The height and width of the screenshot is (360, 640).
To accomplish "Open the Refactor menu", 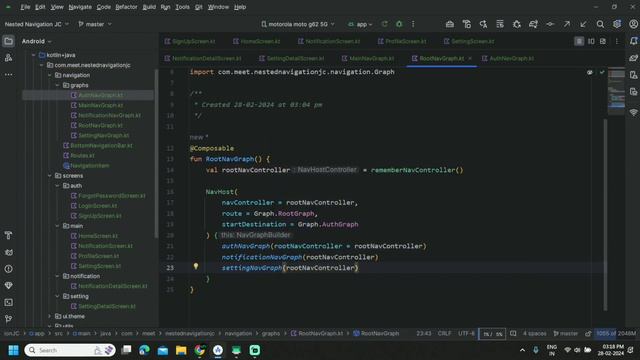I will 126,7.
